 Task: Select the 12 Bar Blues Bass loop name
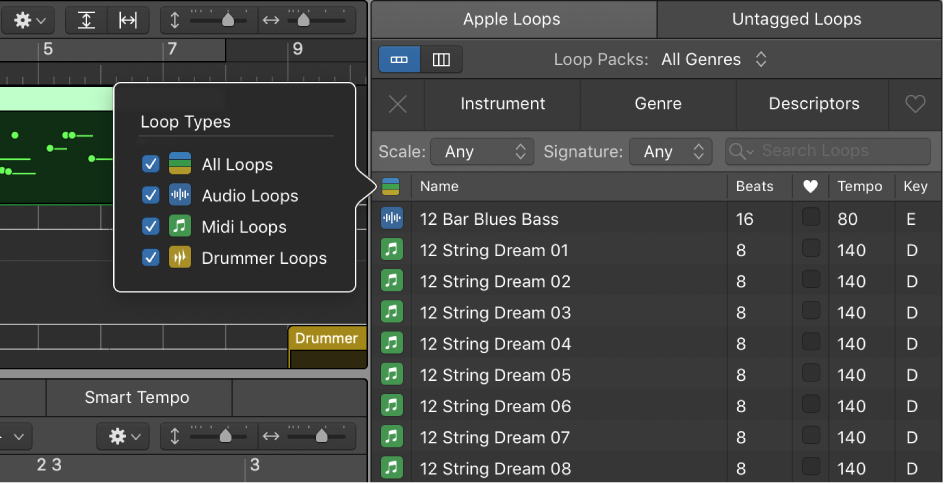tap(489, 219)
